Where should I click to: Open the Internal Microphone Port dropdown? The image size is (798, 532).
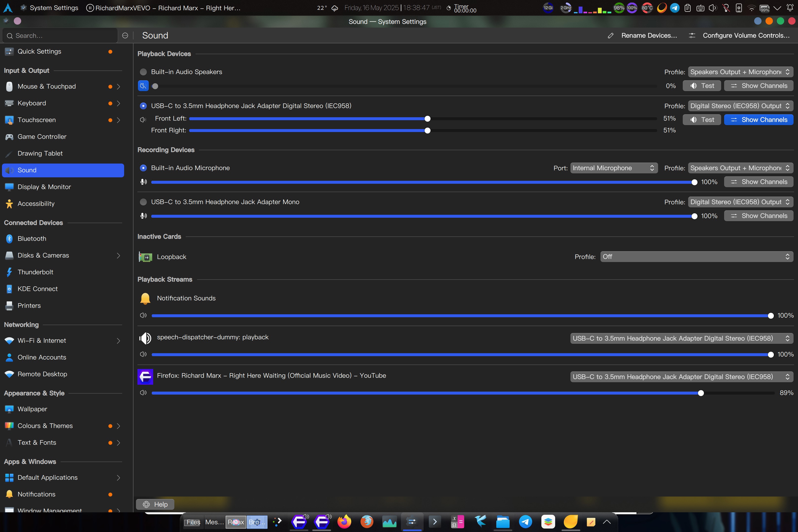pyautogui.click(x=614, y=168)
